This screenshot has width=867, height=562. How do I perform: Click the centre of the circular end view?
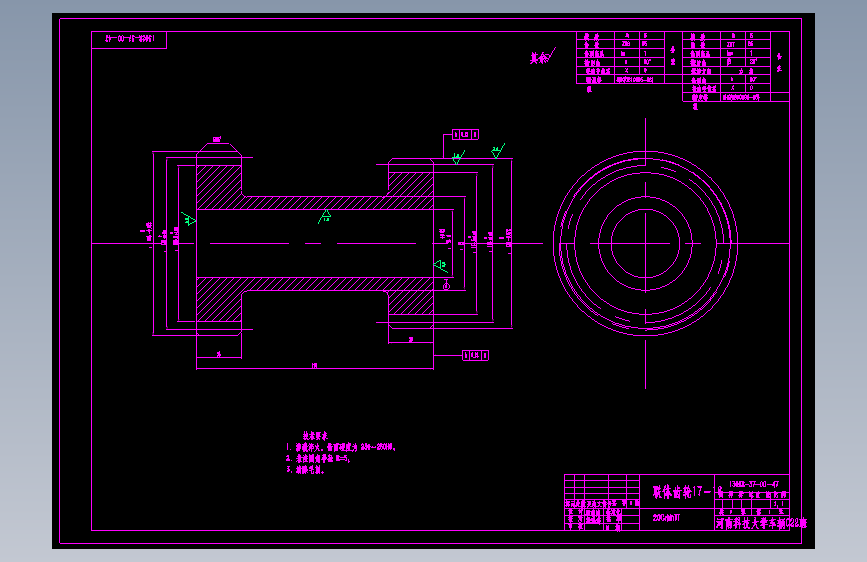click(x=645, y=243)
